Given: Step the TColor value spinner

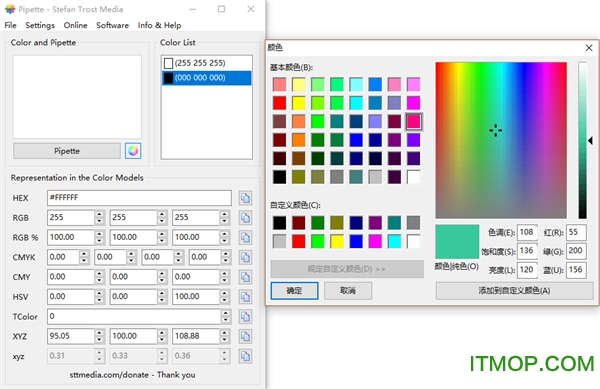Looking at the screenshot, I should pyautogui.click(x=226, y=317).
